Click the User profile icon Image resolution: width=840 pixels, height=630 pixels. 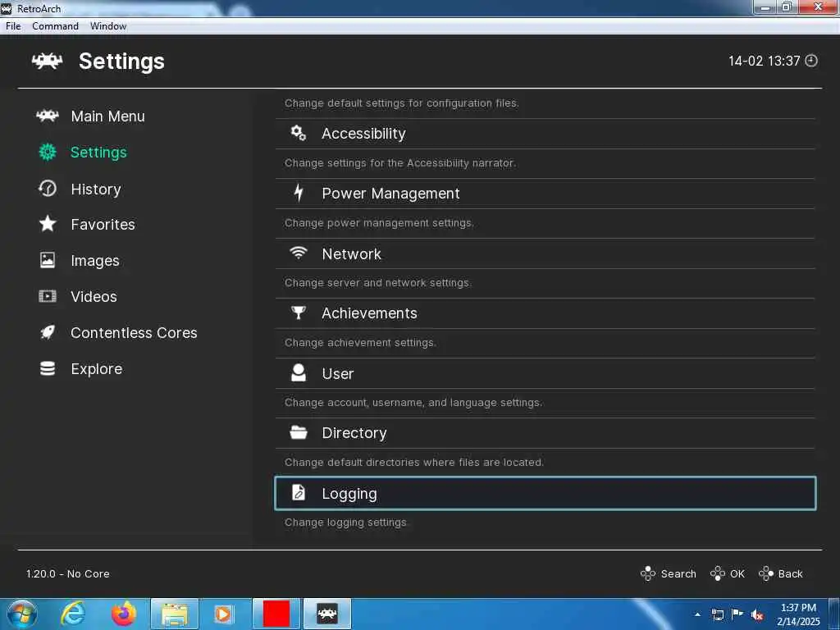(299, 373)
